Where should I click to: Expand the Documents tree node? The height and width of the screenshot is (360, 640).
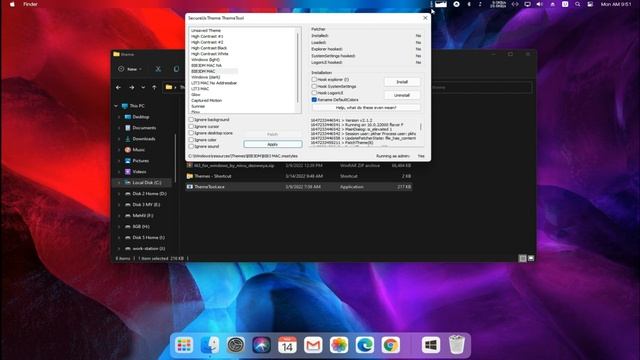119,128
